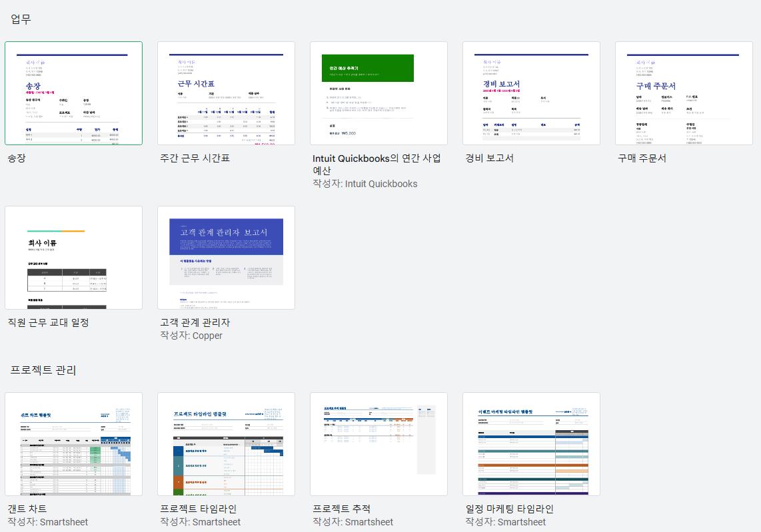Open the 일정 마케팅 타임라인 thumbnail
The image size is (761, 532).
(531, 444)
